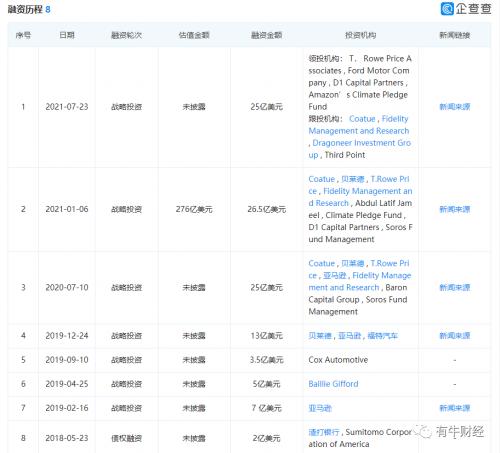Click the 日期 column header
Viewport: 500px width, 453px height.
(67, 35)
